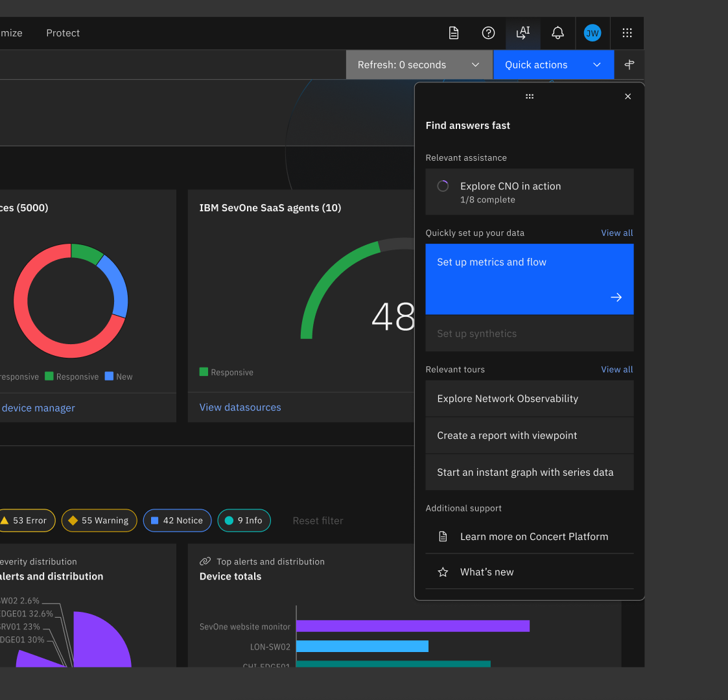Open the app switcher grid icon
728x700 pixels.
coord(628,33)
